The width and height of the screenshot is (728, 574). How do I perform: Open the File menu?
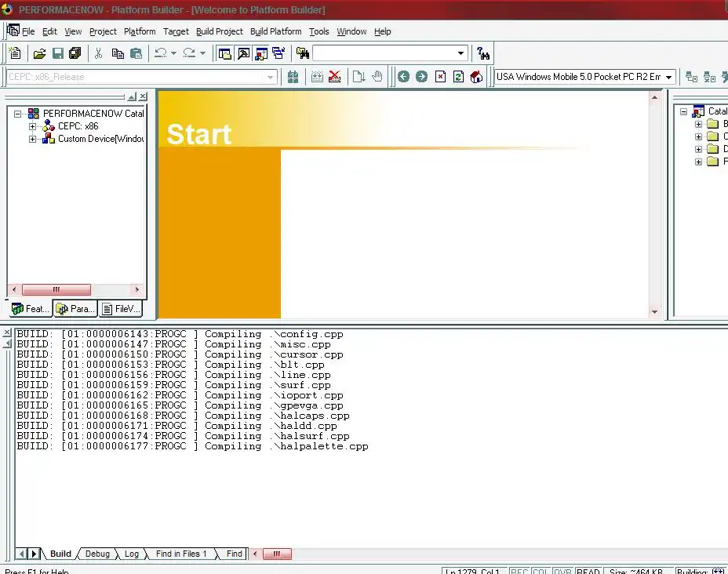coord(28,31)
